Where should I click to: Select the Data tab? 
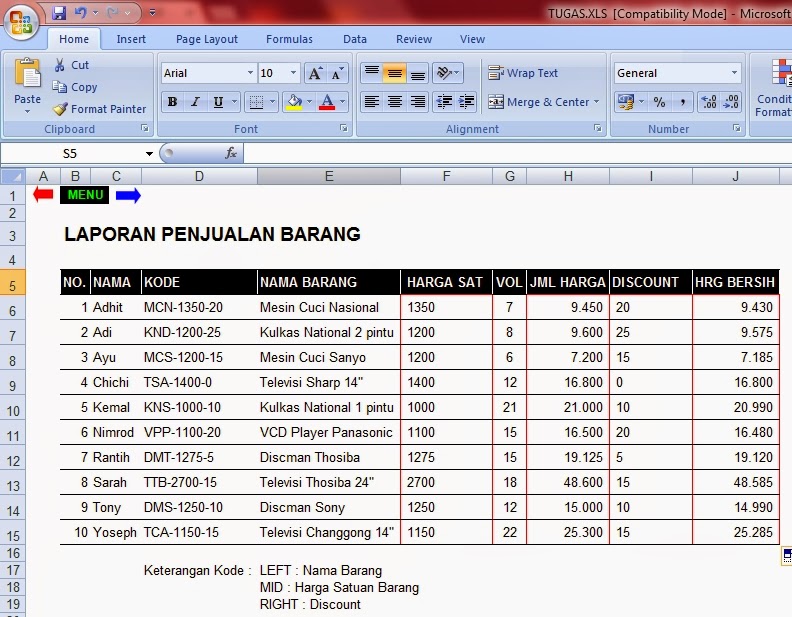(x=355, y=39)
